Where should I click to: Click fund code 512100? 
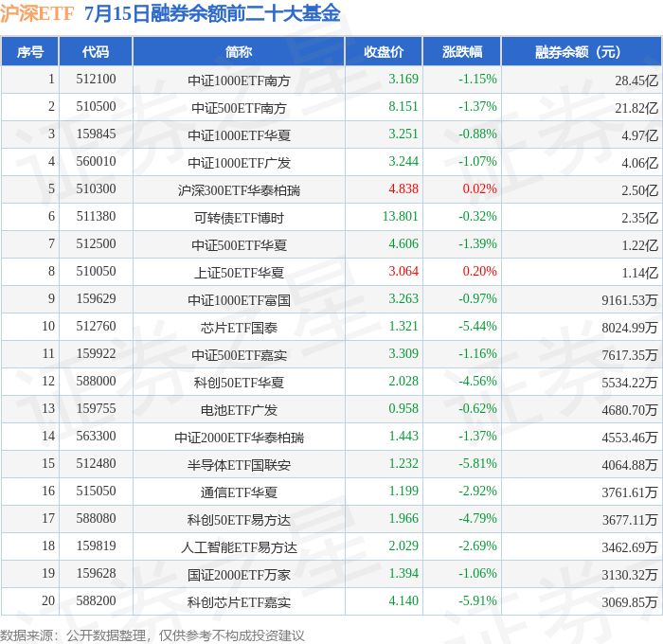tap(96, 79)
